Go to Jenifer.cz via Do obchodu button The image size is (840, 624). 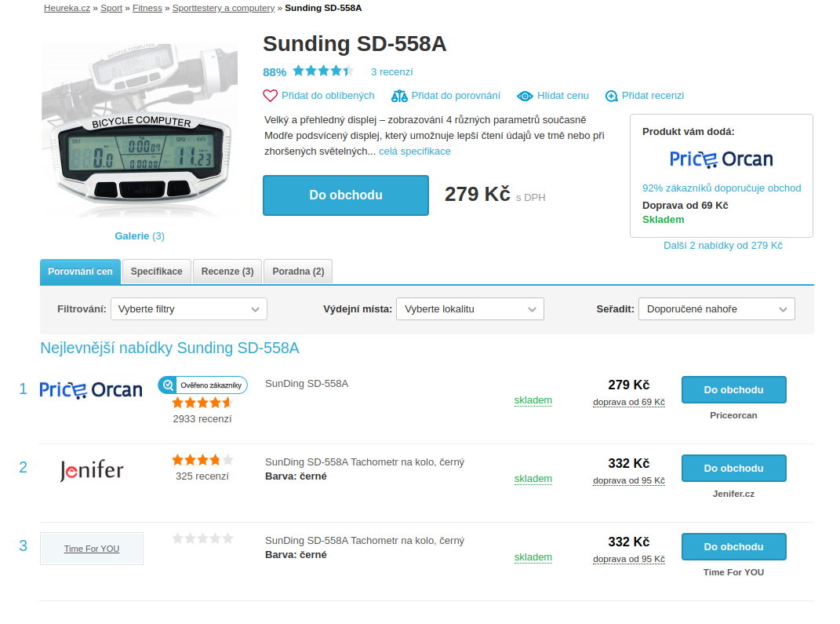coord(733,468)
